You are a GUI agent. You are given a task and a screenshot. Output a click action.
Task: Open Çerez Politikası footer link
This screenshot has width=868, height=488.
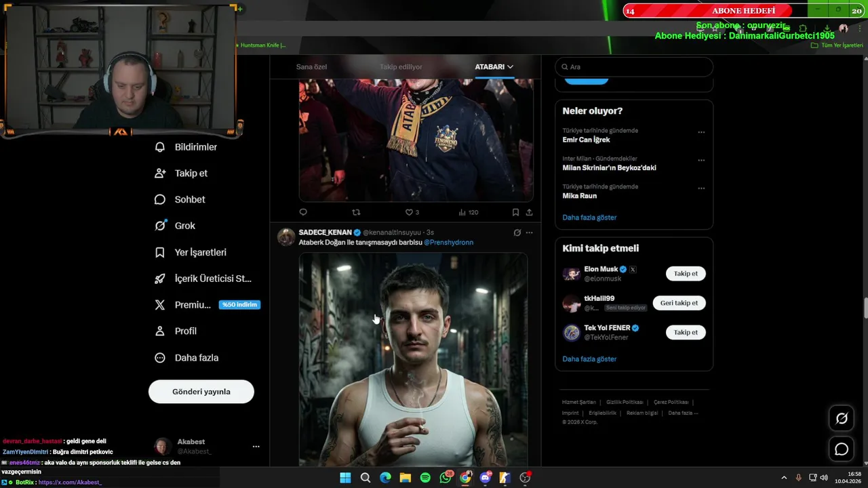(x=671, y=403)
